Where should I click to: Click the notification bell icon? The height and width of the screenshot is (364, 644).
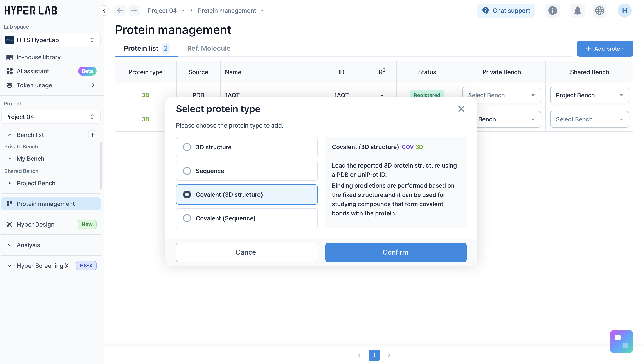tap(577, 11)
